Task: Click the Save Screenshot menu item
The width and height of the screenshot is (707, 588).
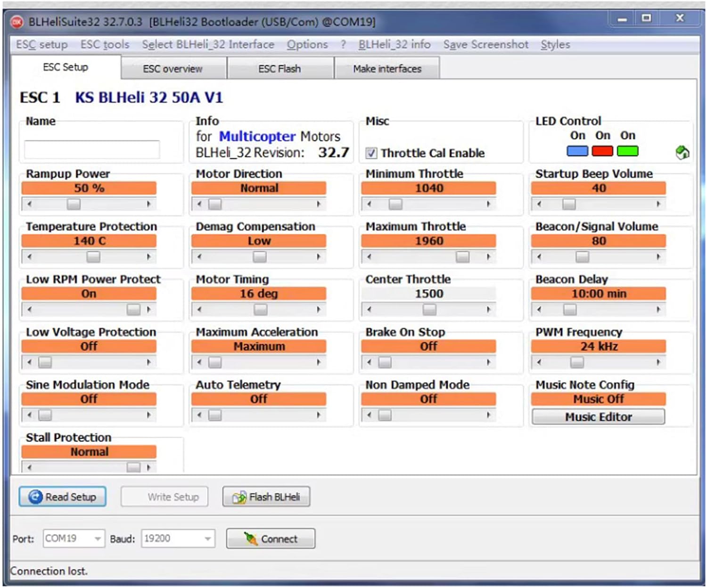Action: 485,45
